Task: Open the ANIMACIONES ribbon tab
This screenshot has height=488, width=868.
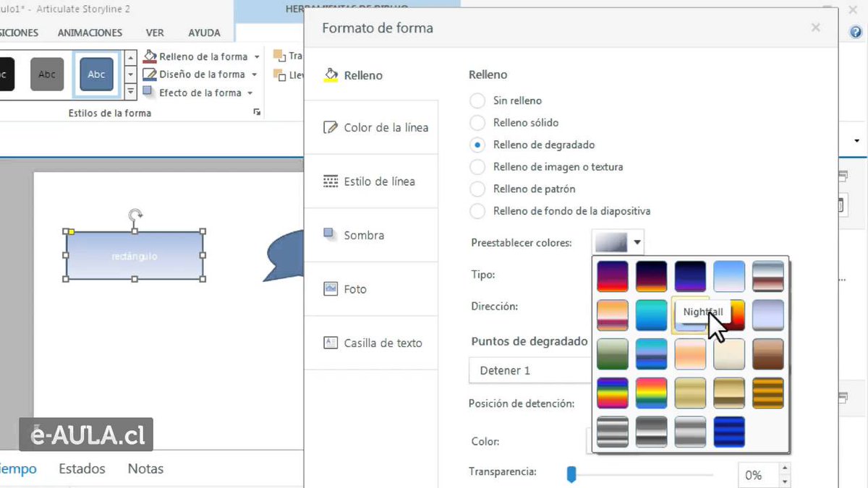Action: (90, 33)
